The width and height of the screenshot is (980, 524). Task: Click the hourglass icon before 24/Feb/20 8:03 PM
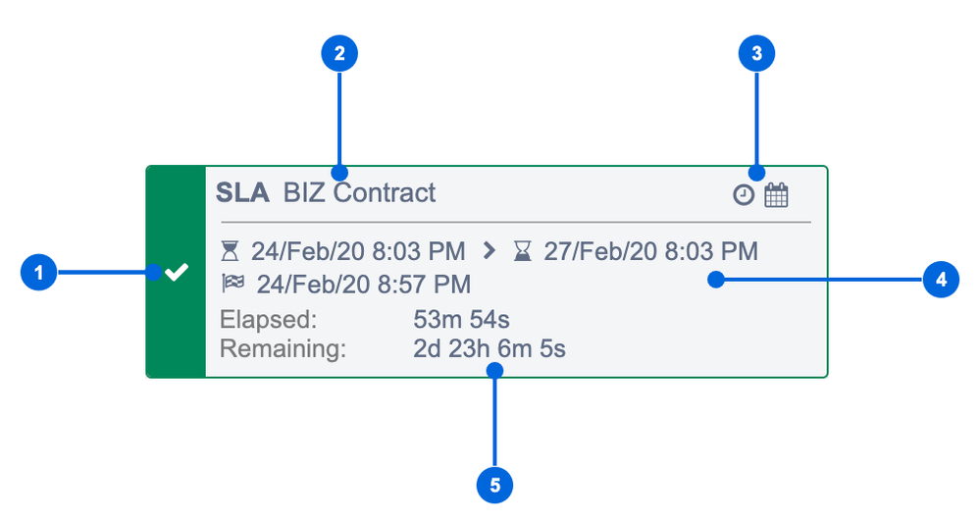[x=230, y=251]
